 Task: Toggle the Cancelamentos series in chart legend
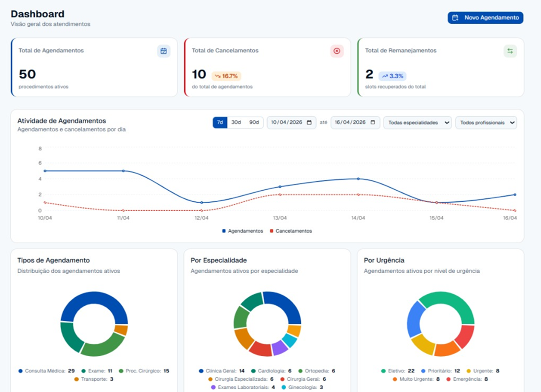[x=291, y=231]
